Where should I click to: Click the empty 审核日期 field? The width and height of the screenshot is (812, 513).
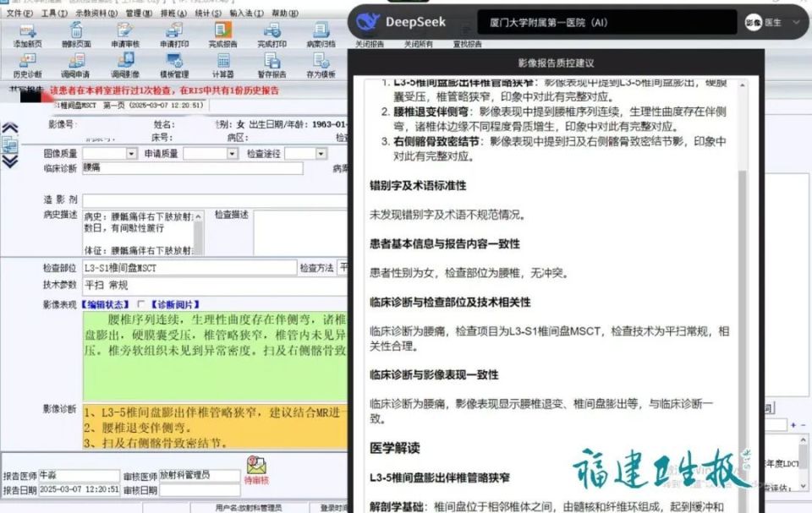coord(200,489)
